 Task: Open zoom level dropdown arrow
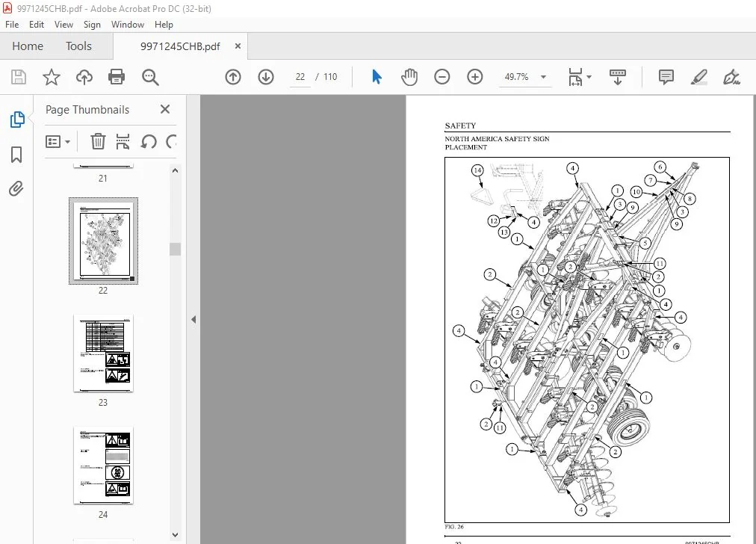pos(543,77)
